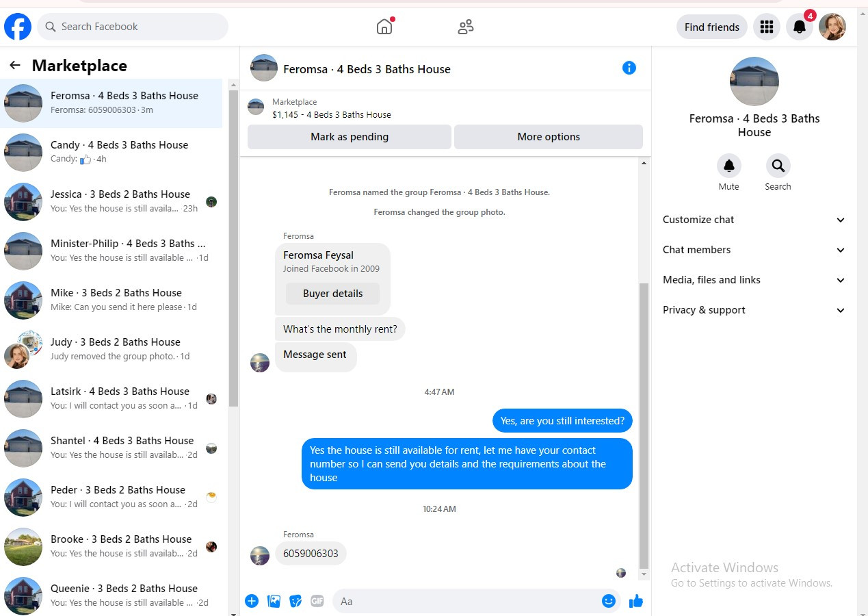This screenshot has width=868, height=616.
Task: Open Brooke's 3 Beds 2 Baths conversation
Action: 111,547
